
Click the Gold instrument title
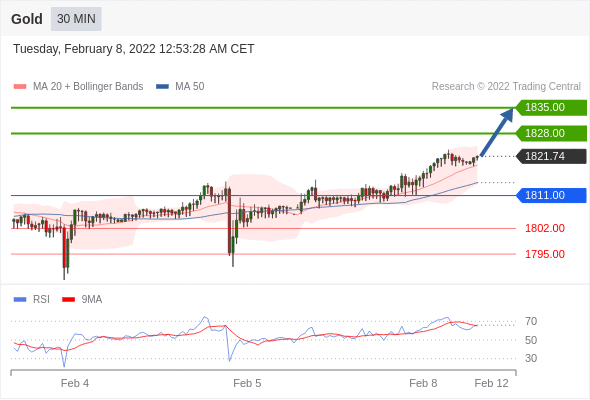(27, 19)
